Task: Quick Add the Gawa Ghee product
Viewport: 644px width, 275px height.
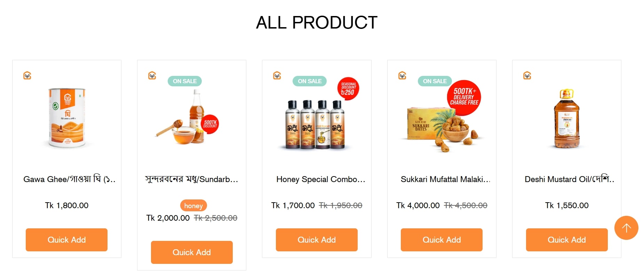Action: click(66, 240)
